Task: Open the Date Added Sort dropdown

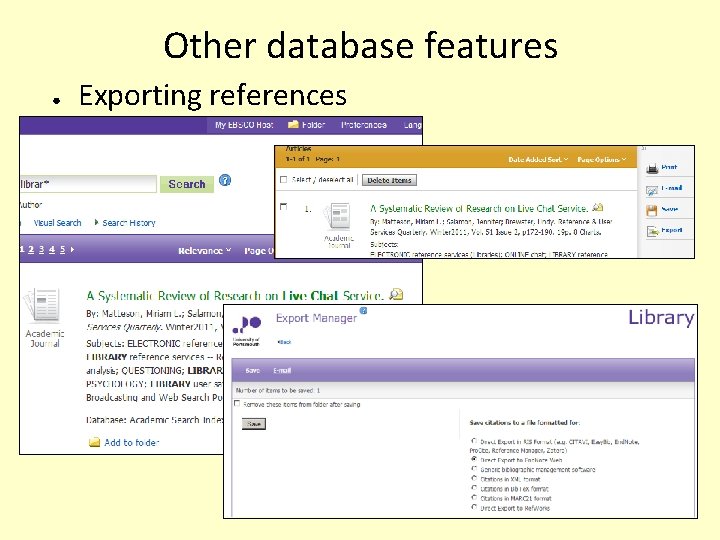Action: tap(538, 159)
